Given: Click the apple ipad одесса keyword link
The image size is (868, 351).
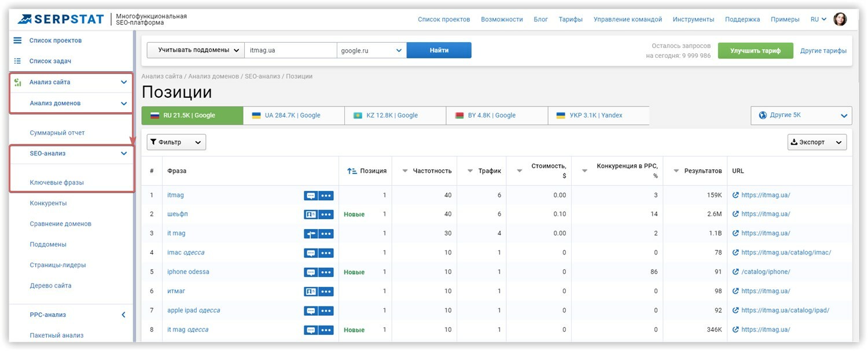Looking at the screenshot, I should (x=193, y=311).
